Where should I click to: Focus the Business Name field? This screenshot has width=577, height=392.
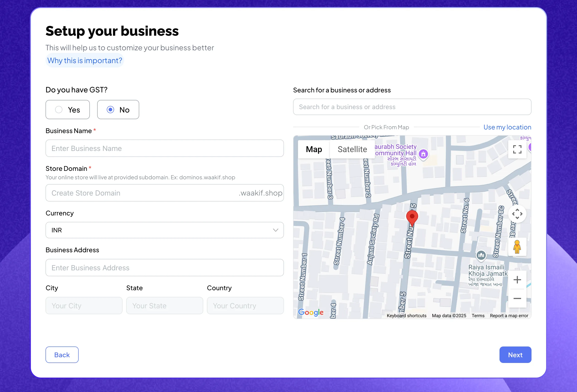165,148
